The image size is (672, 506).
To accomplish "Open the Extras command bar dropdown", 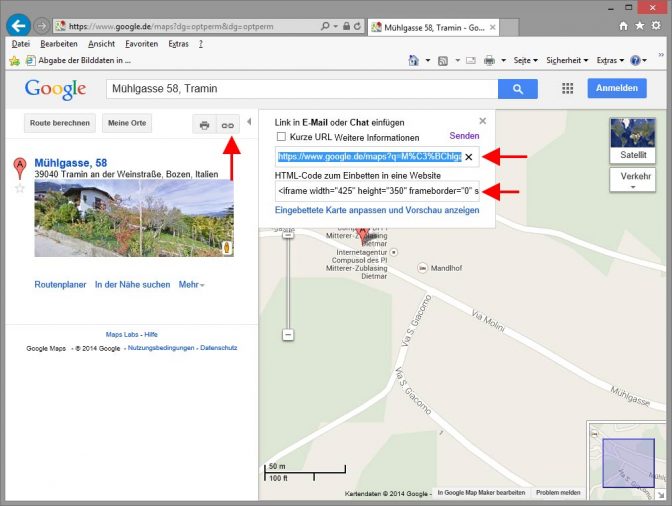I will click(609, 60).
